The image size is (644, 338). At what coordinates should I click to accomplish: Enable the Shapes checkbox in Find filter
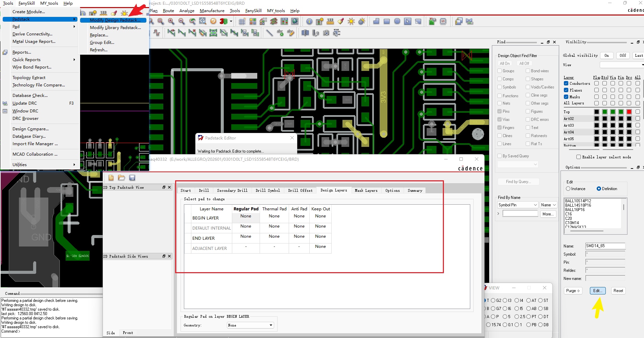tap(528, 79)
